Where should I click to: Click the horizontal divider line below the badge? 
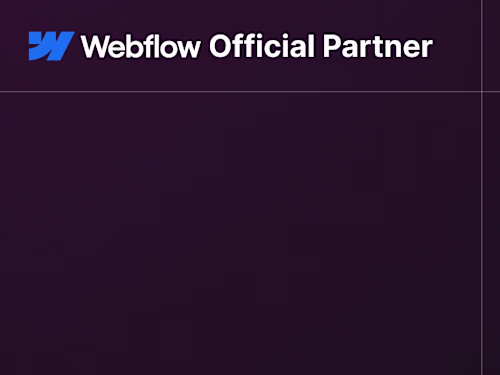[x=241, y=91]
